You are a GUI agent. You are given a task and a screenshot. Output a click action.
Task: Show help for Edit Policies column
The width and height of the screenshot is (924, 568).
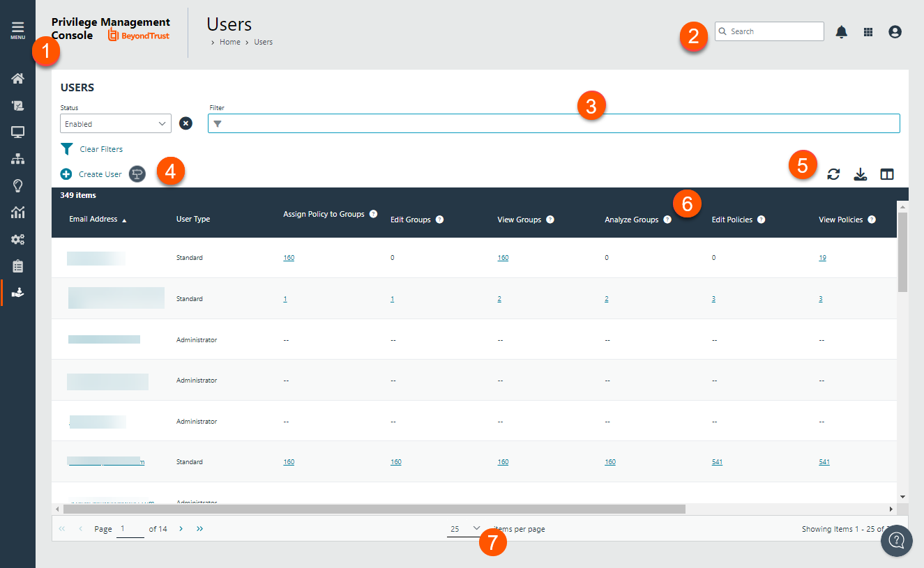click(x=761, y=220)
